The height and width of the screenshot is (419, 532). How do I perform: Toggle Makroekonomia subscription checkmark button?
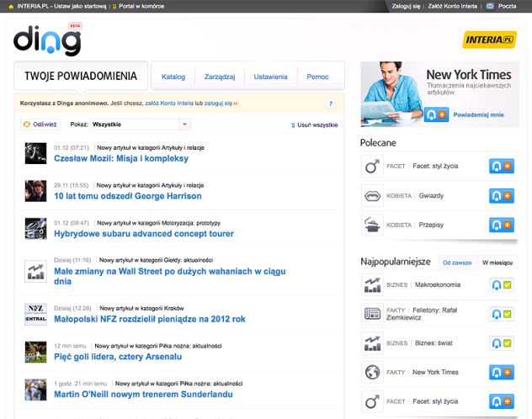502,284
